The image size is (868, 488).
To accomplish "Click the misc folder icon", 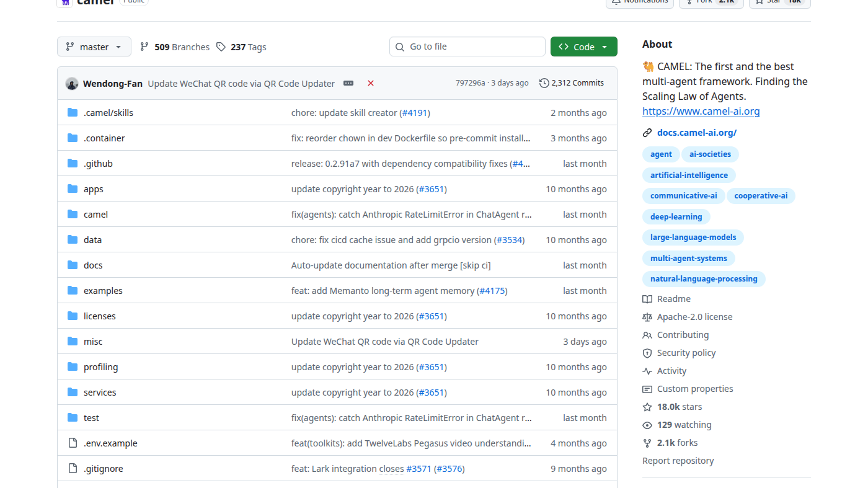I will tap(73, 342).
